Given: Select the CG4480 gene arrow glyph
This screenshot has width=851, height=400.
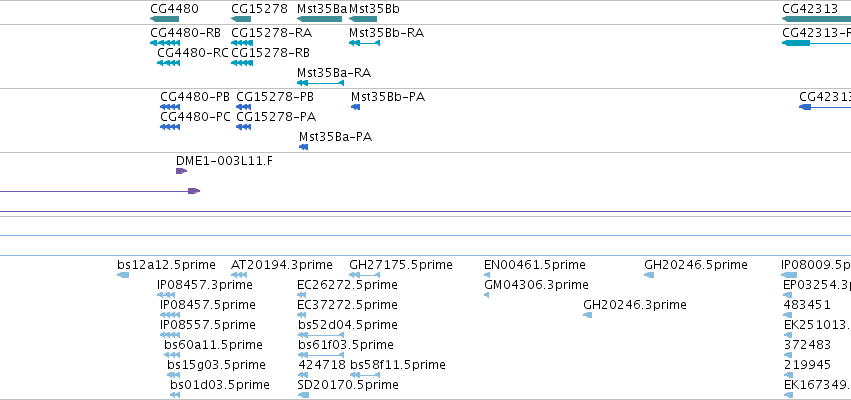Looking at the screenshot, I should tap(164, 19).
